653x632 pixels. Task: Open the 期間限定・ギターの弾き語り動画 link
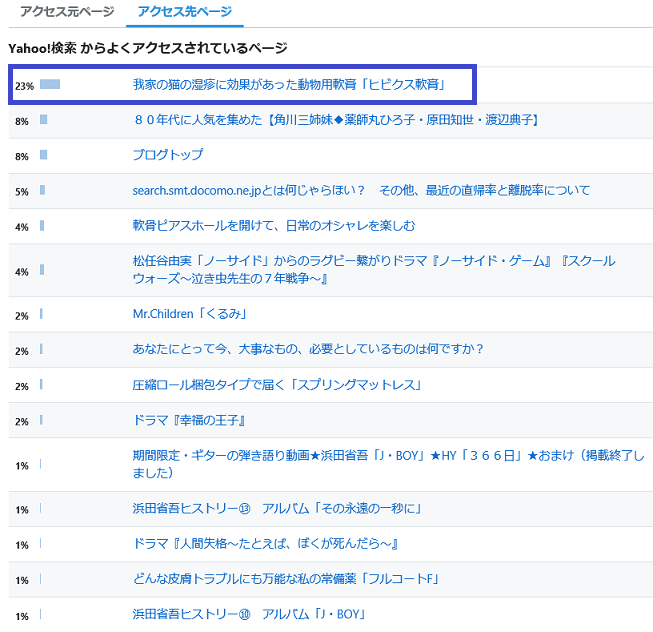pos(388,464)
